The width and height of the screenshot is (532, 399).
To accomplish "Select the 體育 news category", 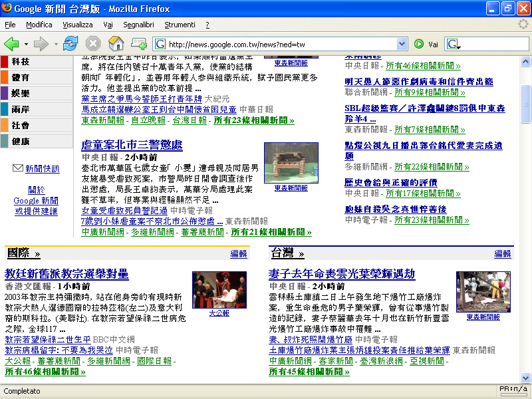I will (37, 77).
